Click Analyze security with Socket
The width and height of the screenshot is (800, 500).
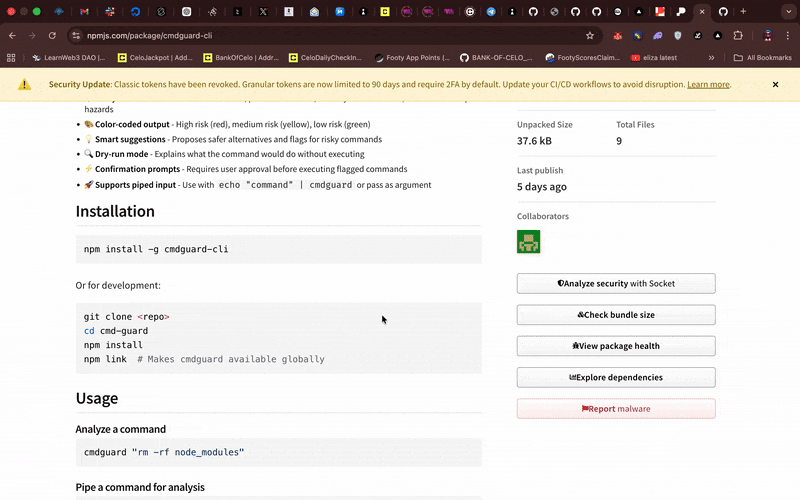click(x=616, y=283)
